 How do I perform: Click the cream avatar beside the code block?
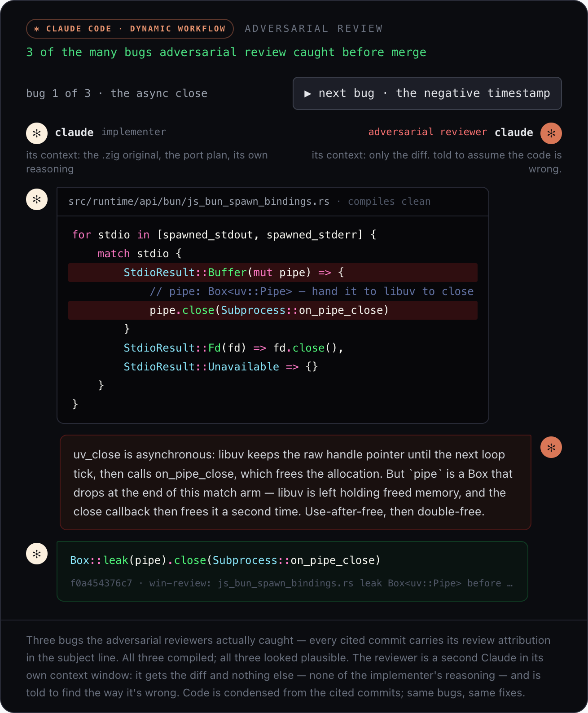click(37, 199)
